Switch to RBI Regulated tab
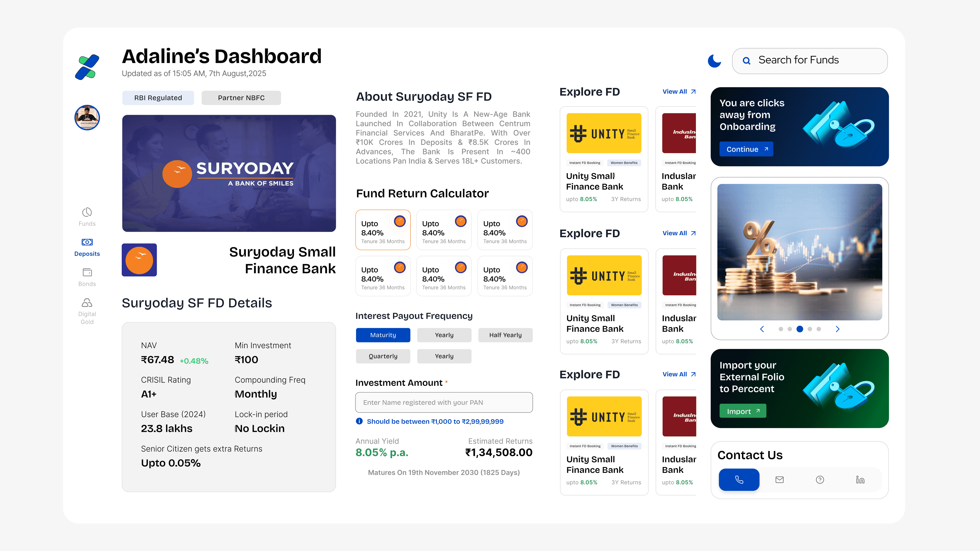Screen dimensions: 980x551 pyautogui.click(x=158, y=98)
